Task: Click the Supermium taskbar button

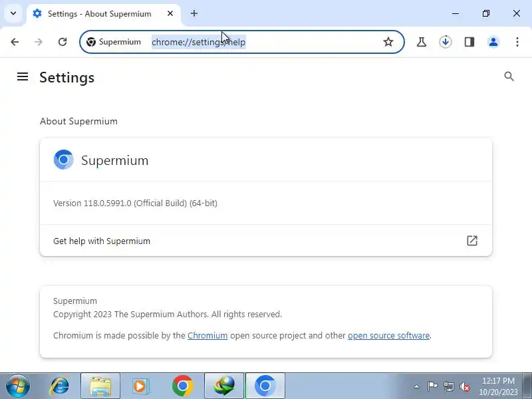Action: coord(265,386)
